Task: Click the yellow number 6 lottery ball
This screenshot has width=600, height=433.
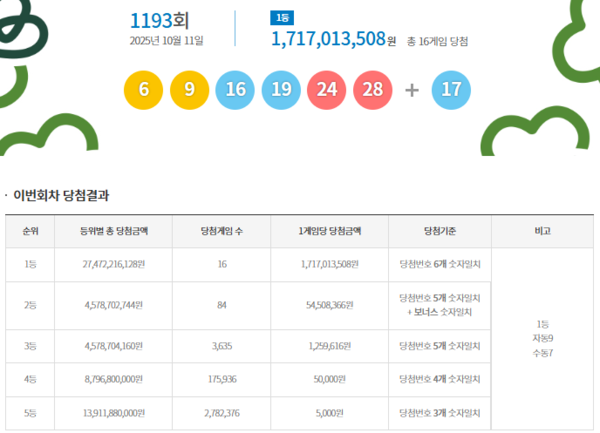Action: (144, 89)
